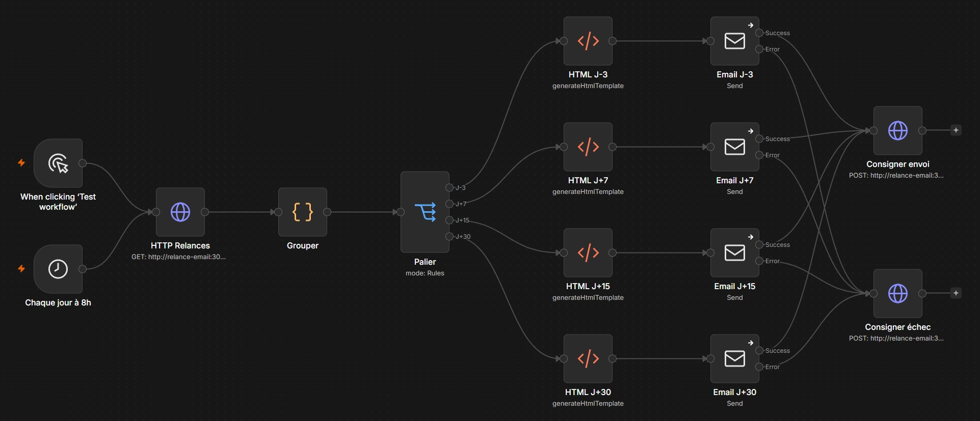The image size is (980, 421).
Task: Click the J-3 output connector on Palier
Action: (449, 187)
